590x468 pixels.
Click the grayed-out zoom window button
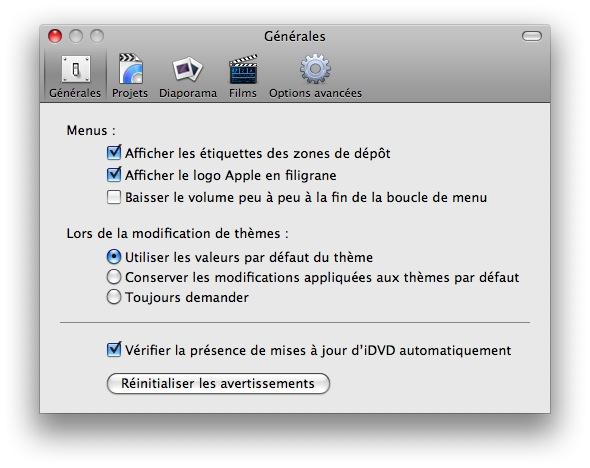tap(97, 36)
